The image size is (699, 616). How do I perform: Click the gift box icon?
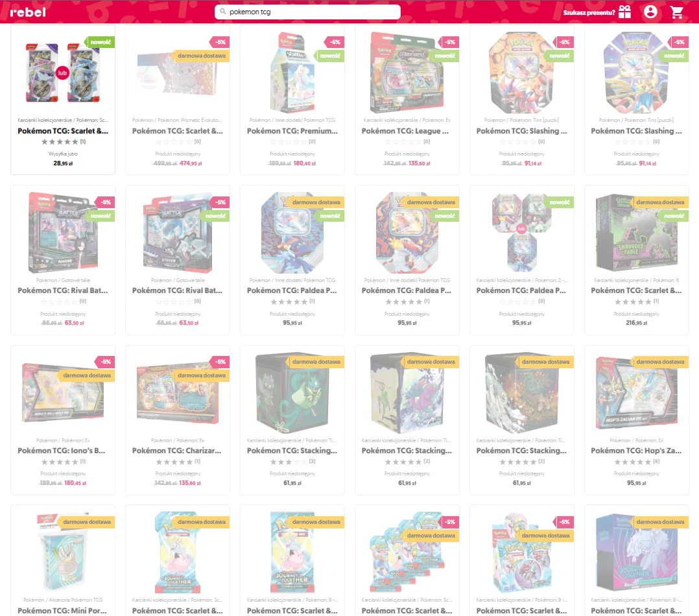coord(624,12)
